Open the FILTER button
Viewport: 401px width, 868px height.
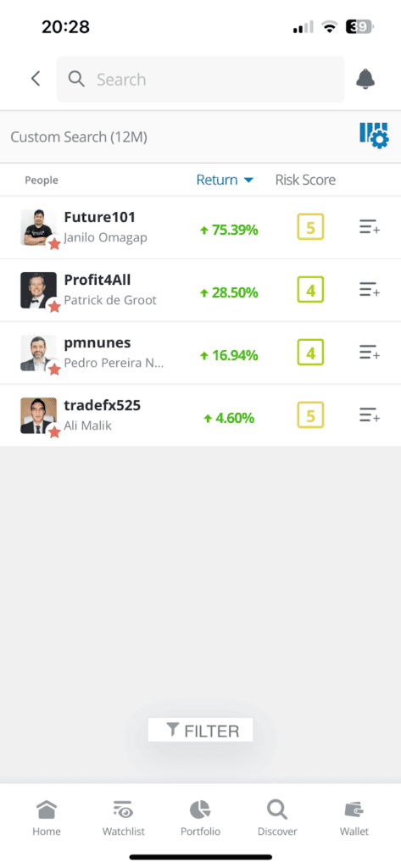pos(200,730)
